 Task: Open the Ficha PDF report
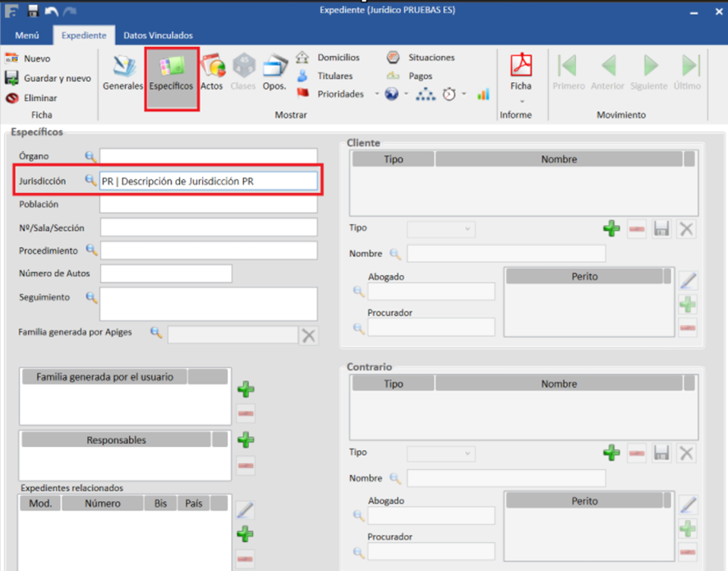pyautogui.click(x=521, y=72)
